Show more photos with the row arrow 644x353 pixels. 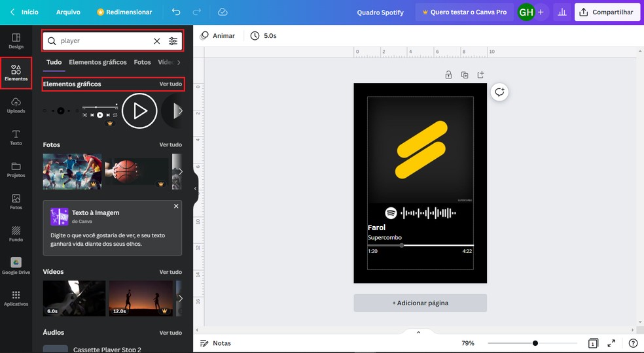[180, 171]
